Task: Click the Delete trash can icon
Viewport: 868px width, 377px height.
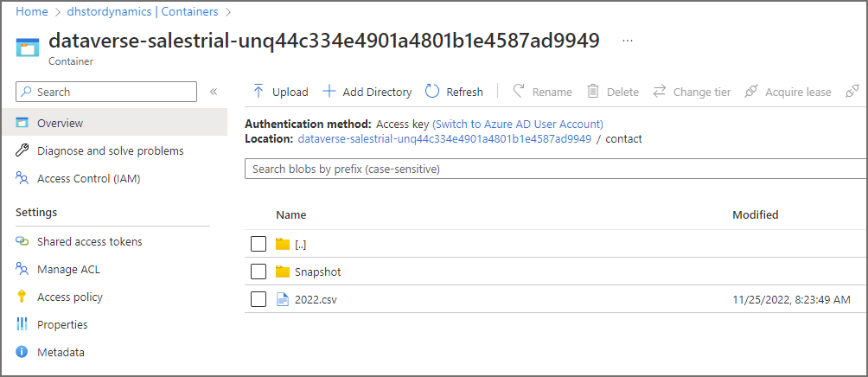Action: (593, 92)
